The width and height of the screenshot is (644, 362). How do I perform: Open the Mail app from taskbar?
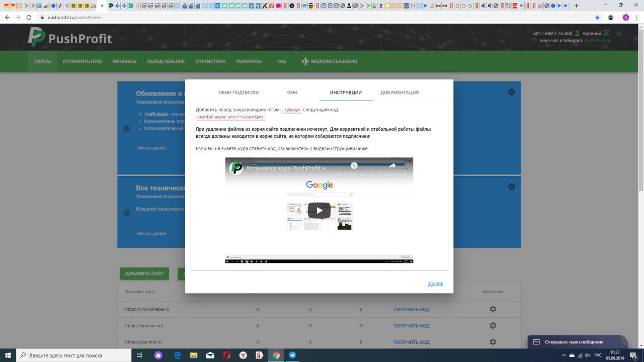pyautogui.click(x=210, y=355)
